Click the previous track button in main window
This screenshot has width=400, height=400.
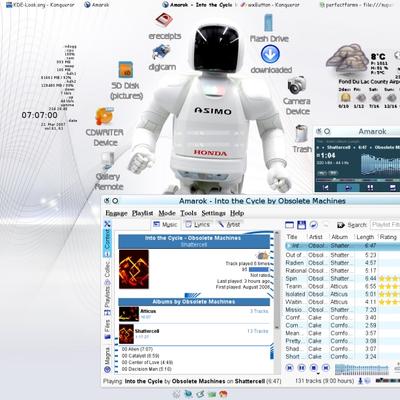290,368
